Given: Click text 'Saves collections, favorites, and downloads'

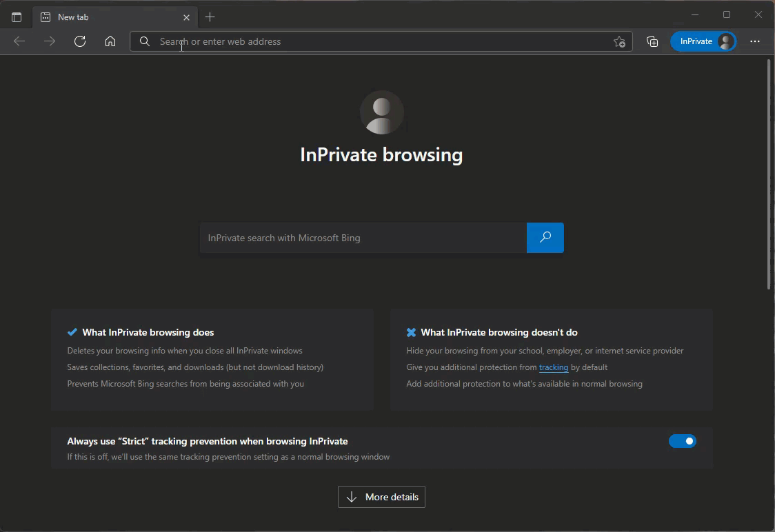Looking at the screenshot, I should tap(195, 367).
